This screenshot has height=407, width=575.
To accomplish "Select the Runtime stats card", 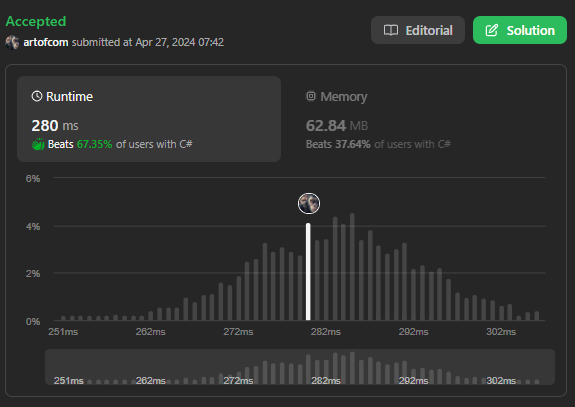I will click(x=149, y=119).
